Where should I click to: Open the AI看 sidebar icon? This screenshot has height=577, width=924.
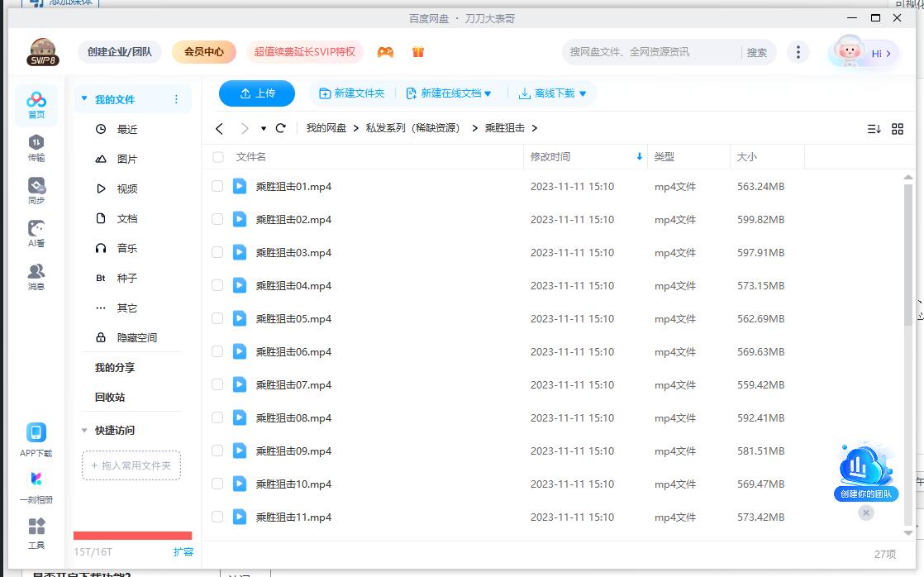36,233
